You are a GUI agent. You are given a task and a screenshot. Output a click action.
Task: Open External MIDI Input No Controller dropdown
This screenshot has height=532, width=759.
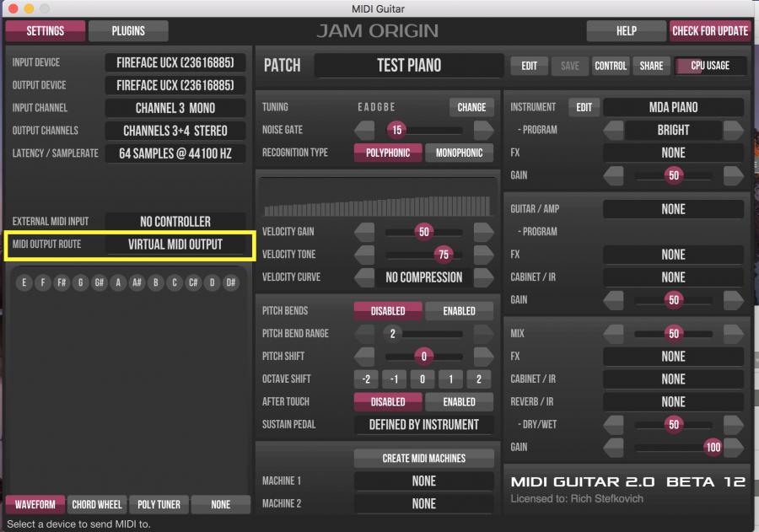tap(175, 222)
